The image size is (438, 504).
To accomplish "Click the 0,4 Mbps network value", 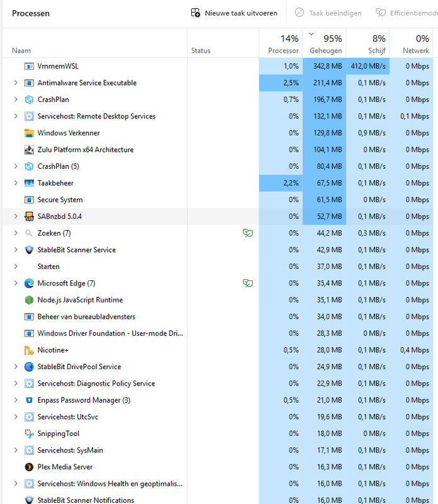I will pos(415,350).
